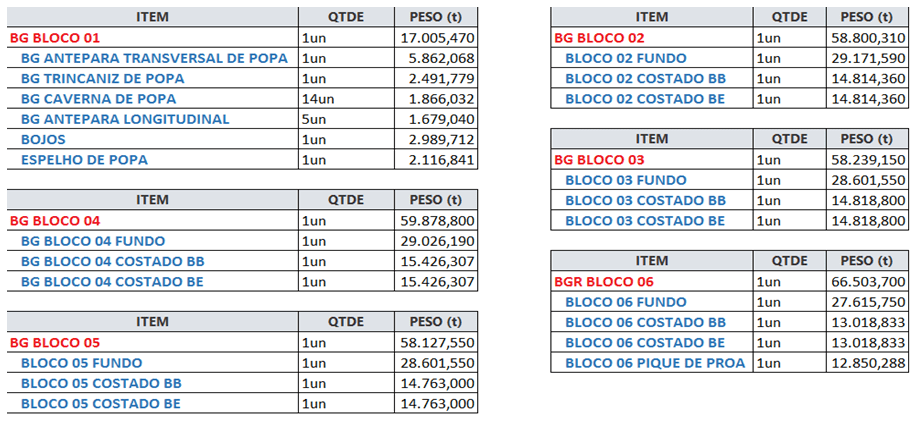This screenshot has width=918, height=426.
Task: Click weight value 59.878,800
Action: pos(436,221)
